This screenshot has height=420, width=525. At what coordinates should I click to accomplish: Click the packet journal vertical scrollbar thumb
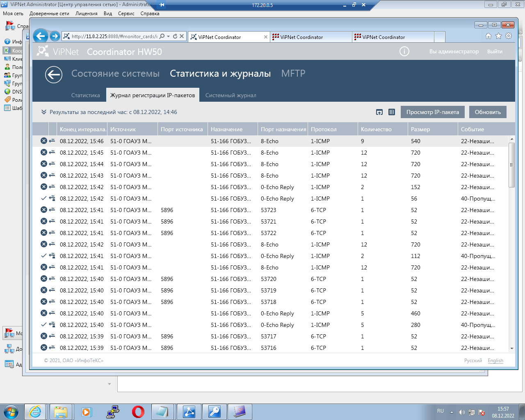pyautogui.click(x=511, y=165)
